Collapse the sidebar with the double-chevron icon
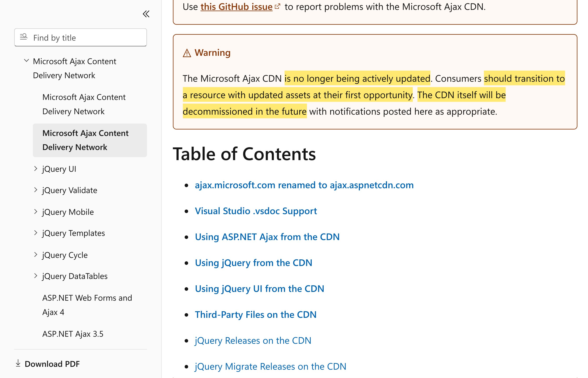Image resolution: width=588 pixels, height=378 pixels. pos(146,14)
